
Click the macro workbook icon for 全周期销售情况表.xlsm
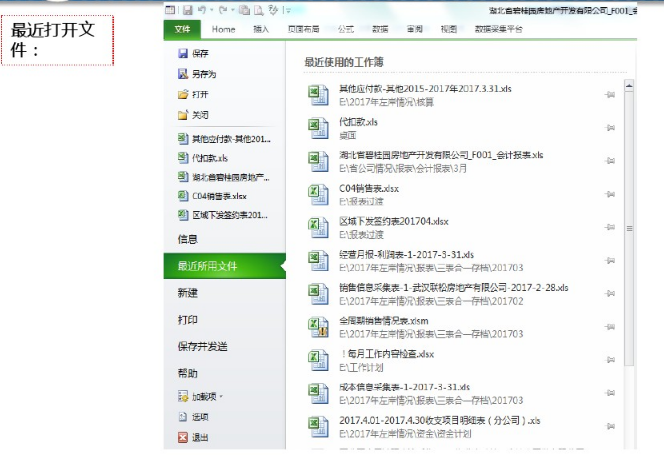click(x=318, y=325)
